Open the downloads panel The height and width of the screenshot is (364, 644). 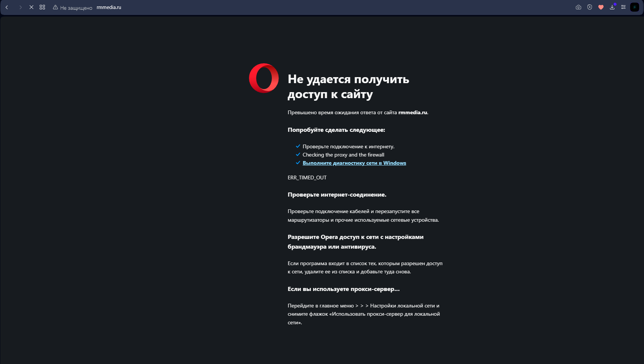(x=612, y=7)
